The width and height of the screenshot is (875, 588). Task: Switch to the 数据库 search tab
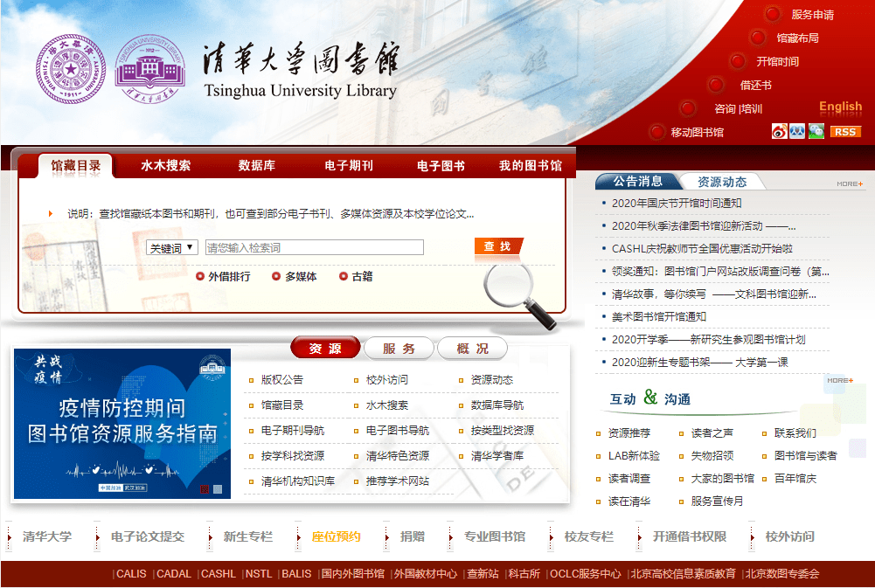(257, 166)
